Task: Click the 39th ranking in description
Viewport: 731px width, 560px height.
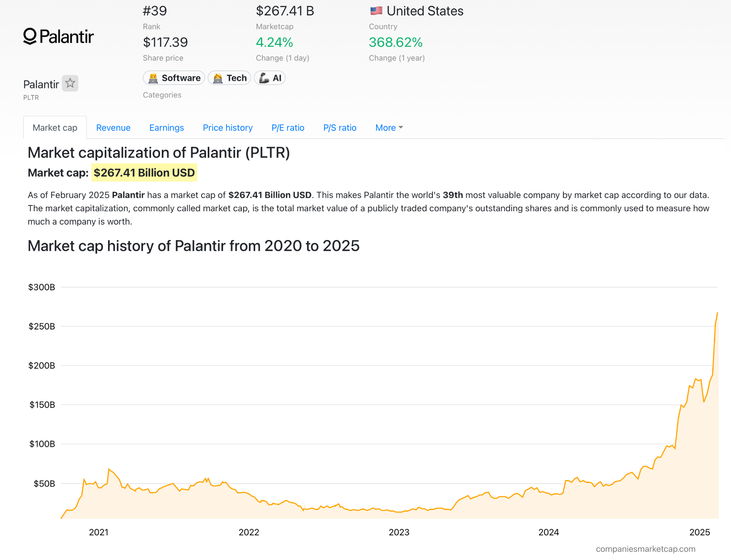Action: tap(453, 195)
